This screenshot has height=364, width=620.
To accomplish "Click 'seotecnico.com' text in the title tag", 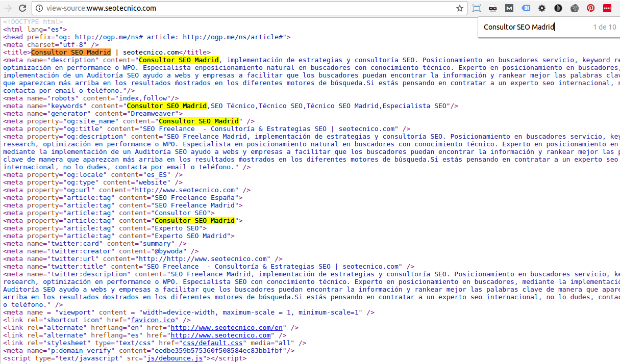I will [x=151, y=53].
